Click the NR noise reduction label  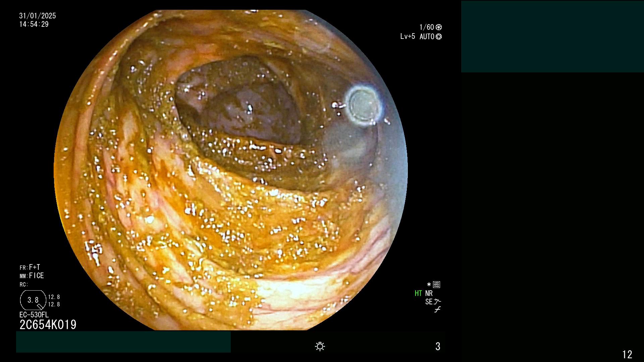(429, 293)
